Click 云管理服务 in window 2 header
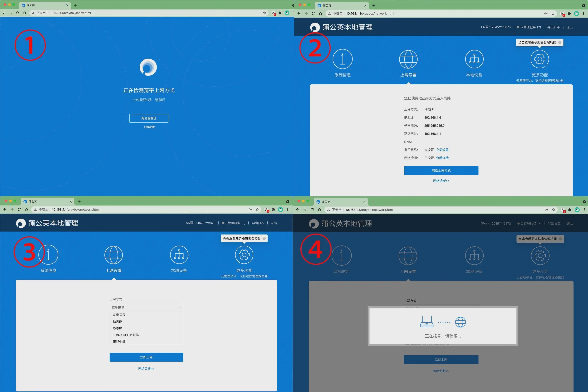Image resolution: width=588 pixels, height=392 pixels. click(529, 27)
